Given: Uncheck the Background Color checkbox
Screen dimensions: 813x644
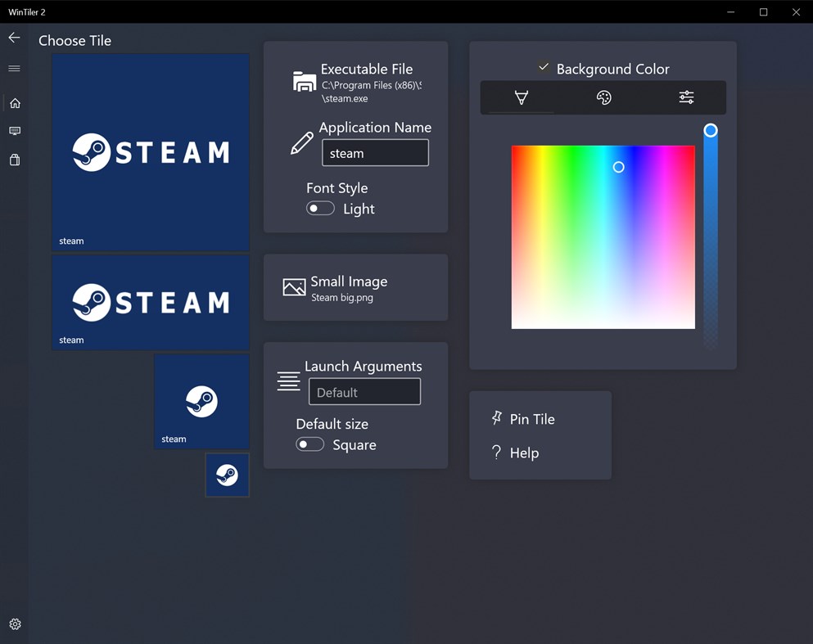Looking at the screenshot, I should [543, 67].
